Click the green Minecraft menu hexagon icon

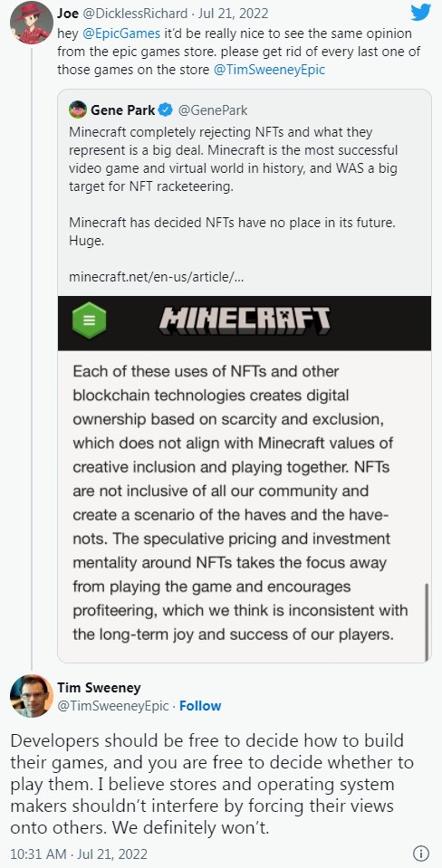coord(89,320)
